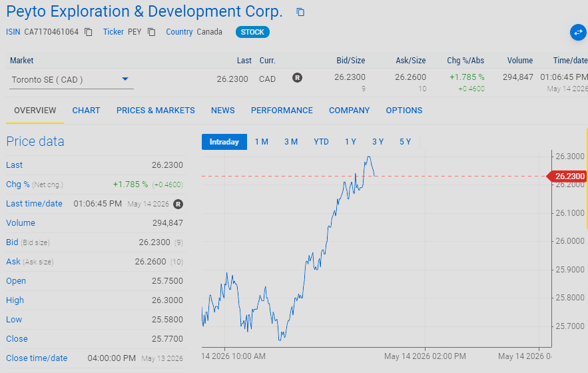Viewport: 588px width, 373px height.
Task: Click the Open label in Price data
Action: pyautogui.click(x=16, y=281)
